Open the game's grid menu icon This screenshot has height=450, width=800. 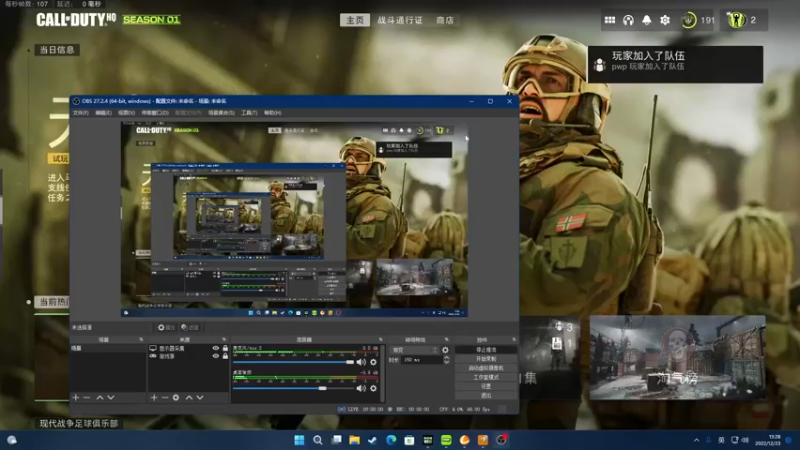point(610,20)
